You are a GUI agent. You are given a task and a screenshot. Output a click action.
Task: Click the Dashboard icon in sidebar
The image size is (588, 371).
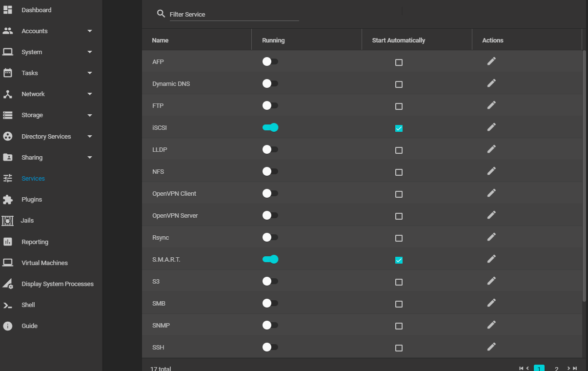point(8,10)
